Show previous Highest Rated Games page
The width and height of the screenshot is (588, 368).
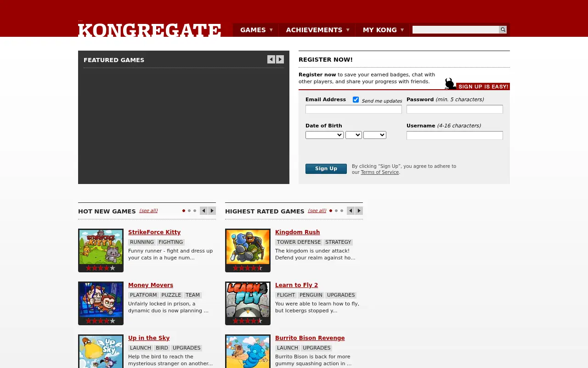[x=351, y=211]
